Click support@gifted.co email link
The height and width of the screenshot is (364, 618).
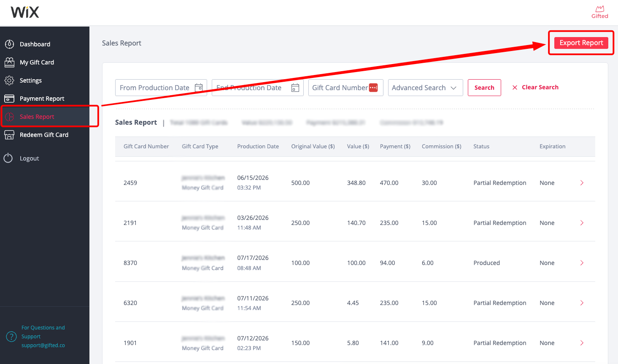[x=43, y=345]
